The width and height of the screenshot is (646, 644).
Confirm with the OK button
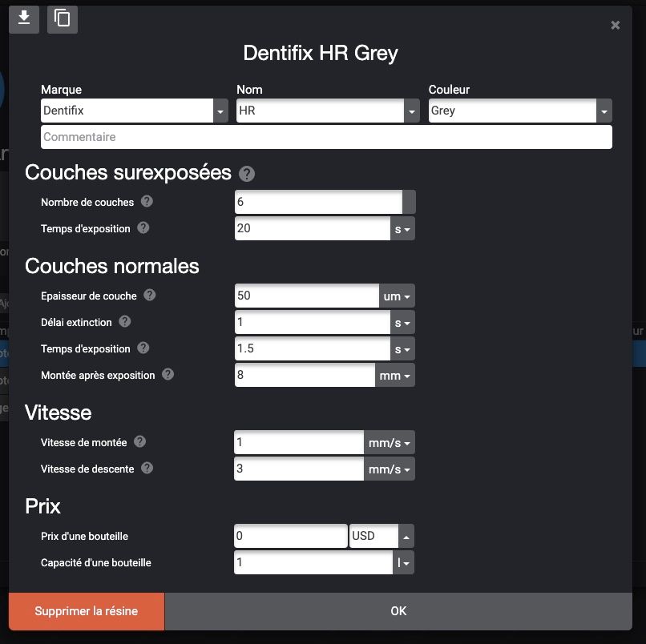tap(398, 611)
